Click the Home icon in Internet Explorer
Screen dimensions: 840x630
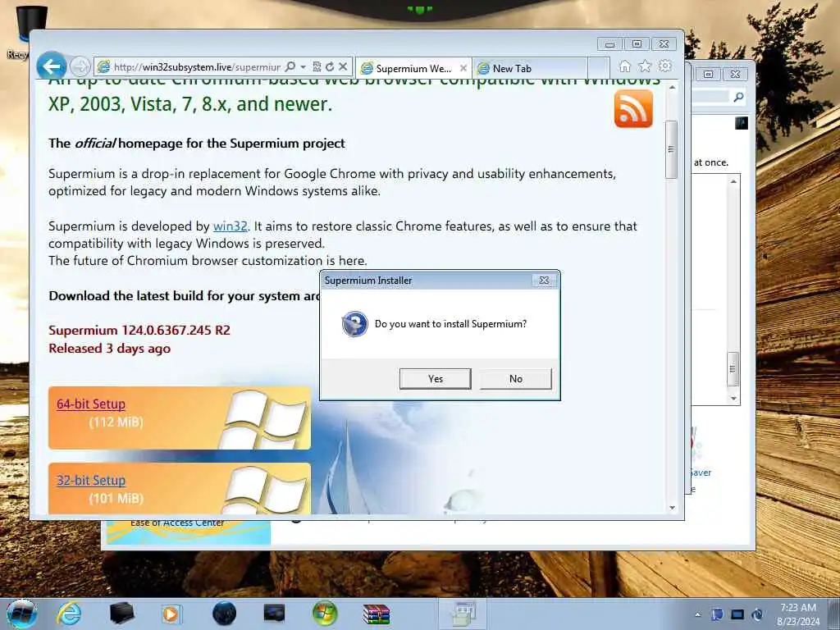pyautogui.click(x=624, y=66)
